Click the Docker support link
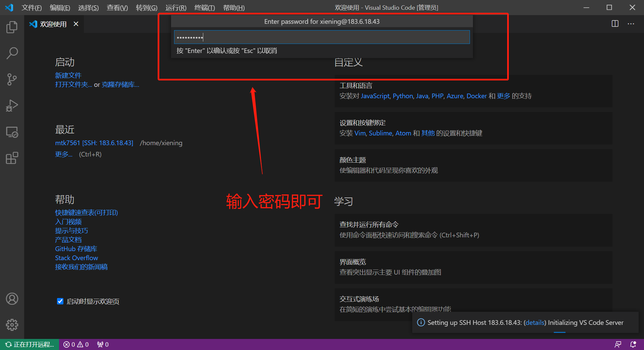The image size is (644, 350). pos(477,96)
